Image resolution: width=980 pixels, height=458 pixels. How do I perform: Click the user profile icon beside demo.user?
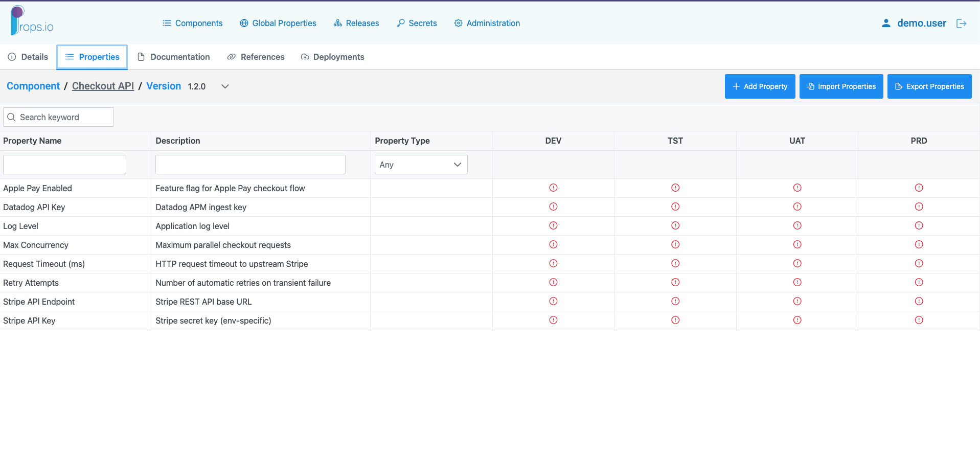point(886,24)
